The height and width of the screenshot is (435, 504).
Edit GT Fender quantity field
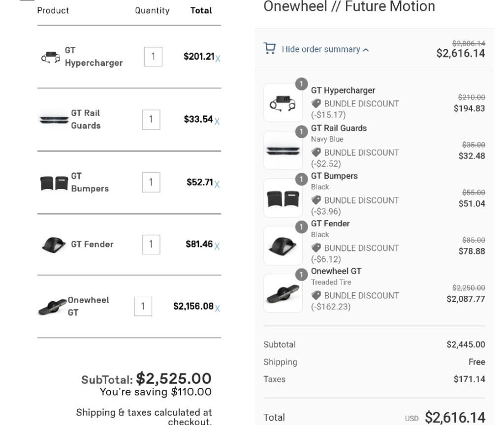tap(151, 244)
